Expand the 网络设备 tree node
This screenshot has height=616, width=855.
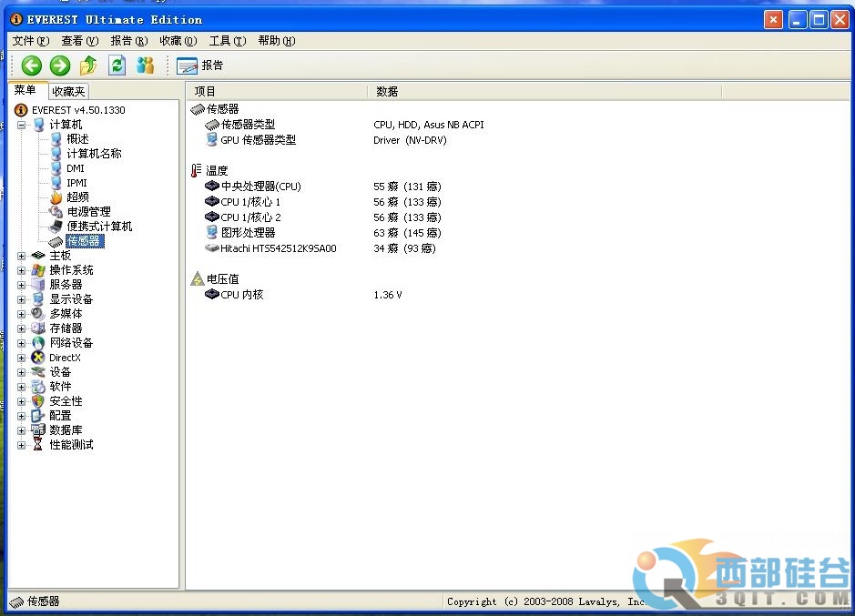pyautogui.click(x=21, y=343)
